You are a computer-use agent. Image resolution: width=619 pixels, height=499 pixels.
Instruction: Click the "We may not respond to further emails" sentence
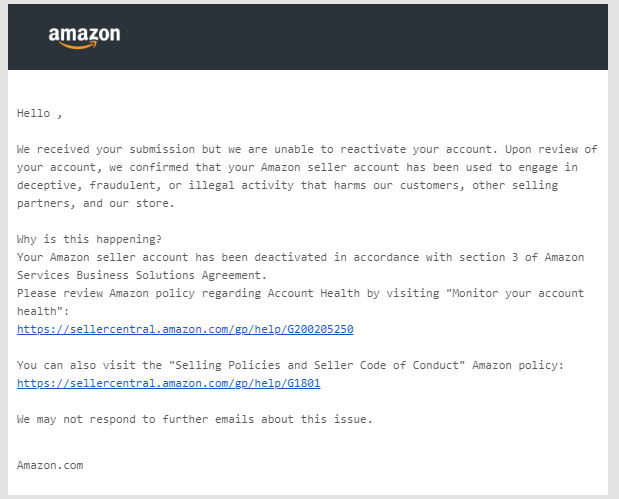pyautogui.click(x=195, y=419)
